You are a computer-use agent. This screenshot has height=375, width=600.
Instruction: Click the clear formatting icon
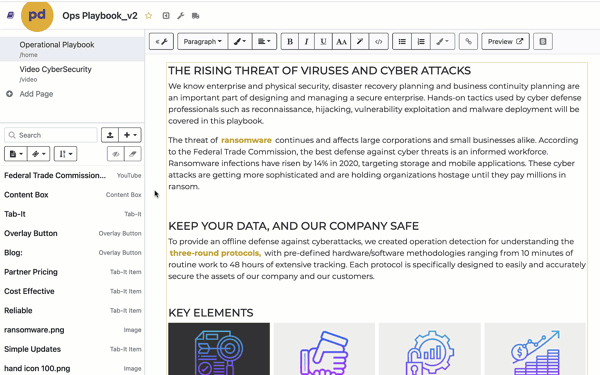pos(360,41)
